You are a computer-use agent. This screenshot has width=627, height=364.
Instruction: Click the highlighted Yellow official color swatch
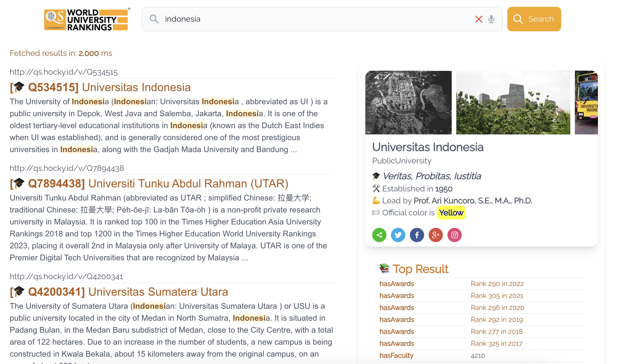pyautogui.click(x=451, y=212)
